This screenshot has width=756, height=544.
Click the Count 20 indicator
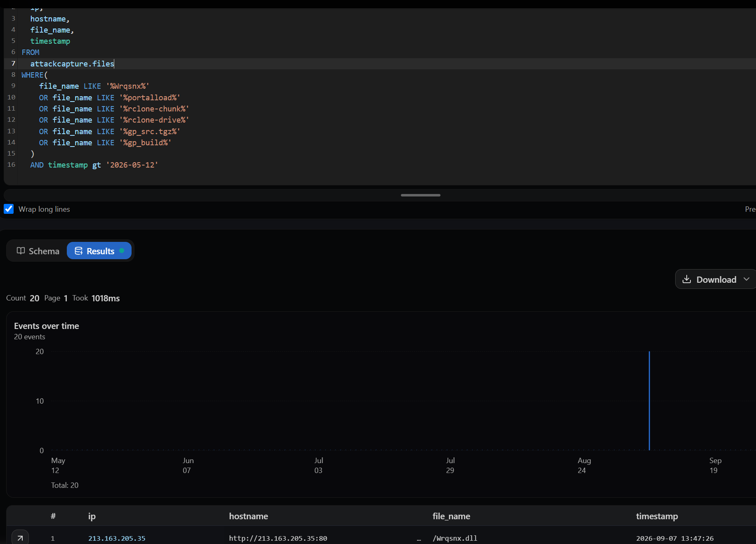(23, 298)
